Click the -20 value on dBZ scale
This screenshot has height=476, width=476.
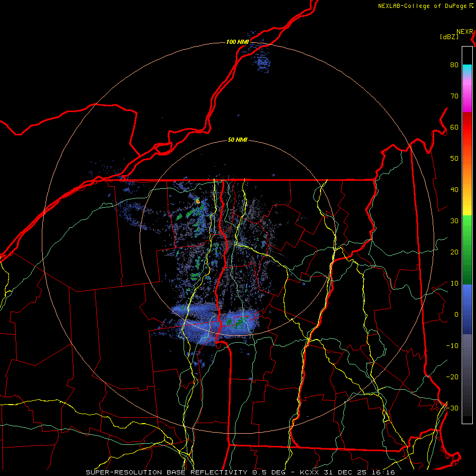pyautogui.click(x=452, y=377)
